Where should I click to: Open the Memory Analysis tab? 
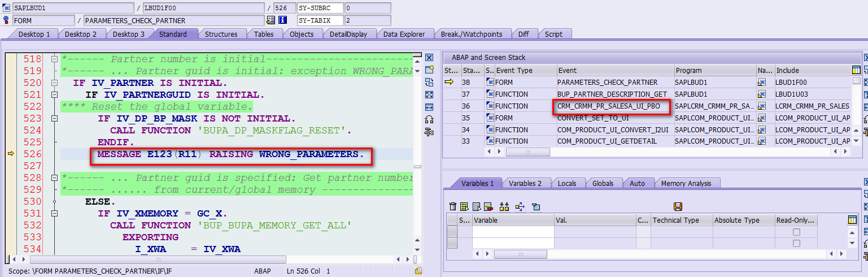coord(687,183)
